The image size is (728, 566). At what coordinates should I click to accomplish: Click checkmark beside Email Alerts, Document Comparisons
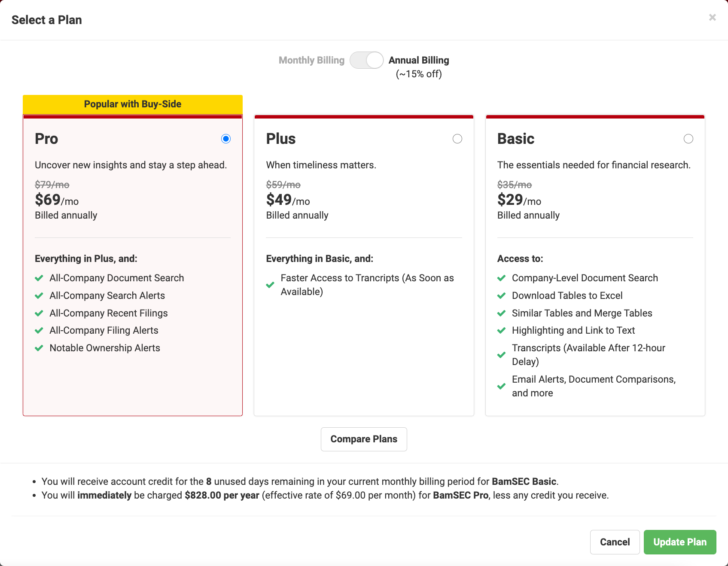point(501,386)
